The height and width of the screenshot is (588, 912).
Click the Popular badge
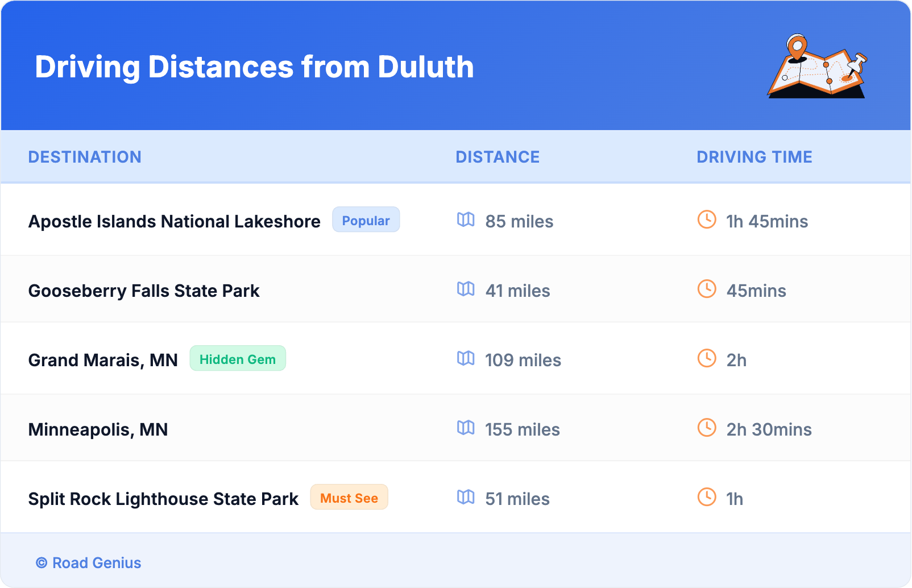tap(366, 220)
